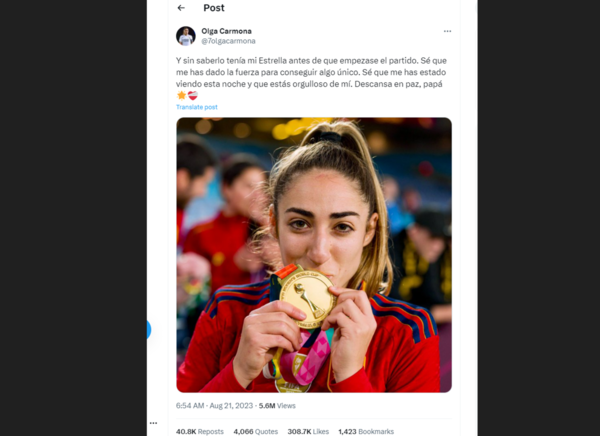The image size is (600, 436).
Task: Click the 6:54 AM Aug 21, 2023 timestamp
Action: coord(214,406)
